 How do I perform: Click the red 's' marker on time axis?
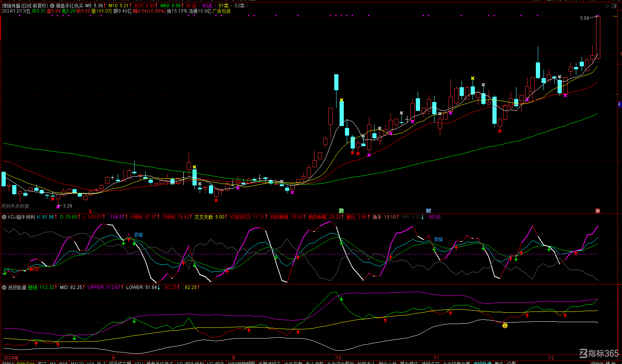(90, 211)
